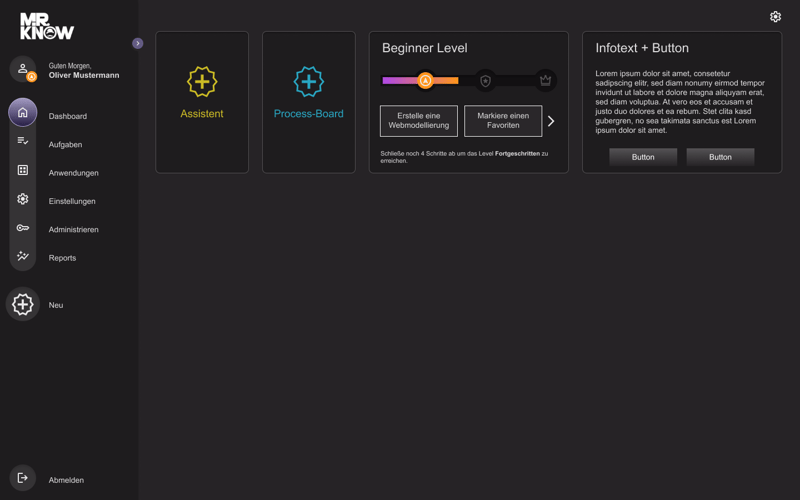The height and width of the screenshot is (500, 800).
Task: Click 'Erstelle eine Webmodellierung' button
Action: tap(419, 121)
